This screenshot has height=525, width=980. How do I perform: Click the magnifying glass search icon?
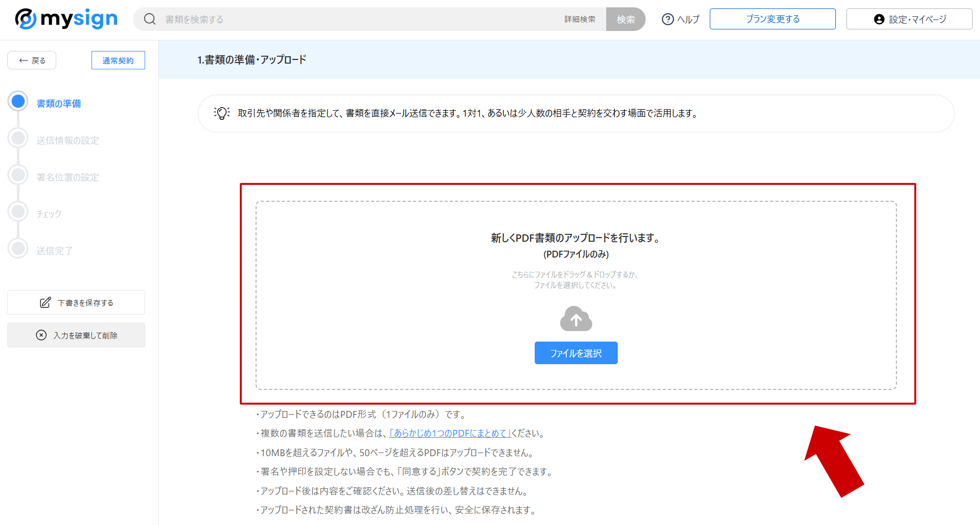tap(150, 19)
